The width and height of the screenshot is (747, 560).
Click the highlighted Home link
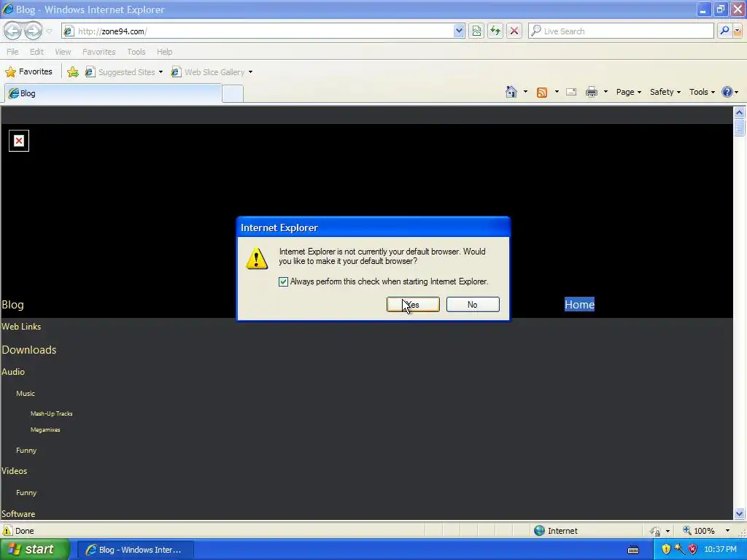point(579,304)
